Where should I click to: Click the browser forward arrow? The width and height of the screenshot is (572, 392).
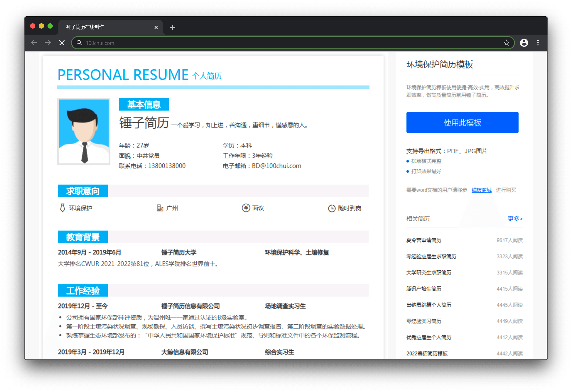pos(48,43)
